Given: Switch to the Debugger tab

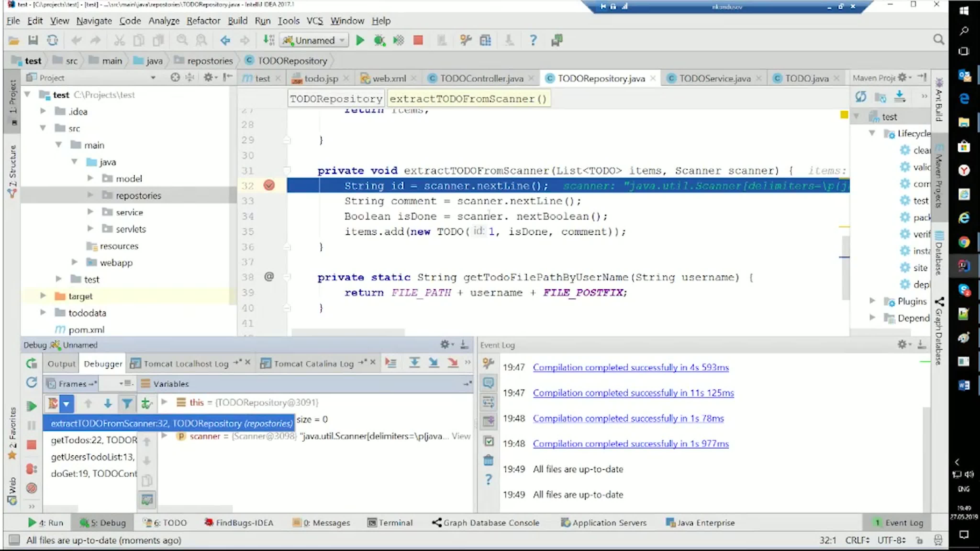Looking at the screenshot, I should (102, 363).
